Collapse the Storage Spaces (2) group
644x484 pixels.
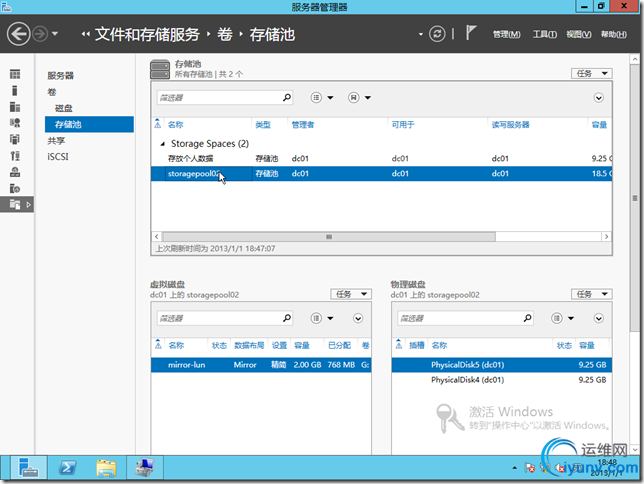pos(163,144)
